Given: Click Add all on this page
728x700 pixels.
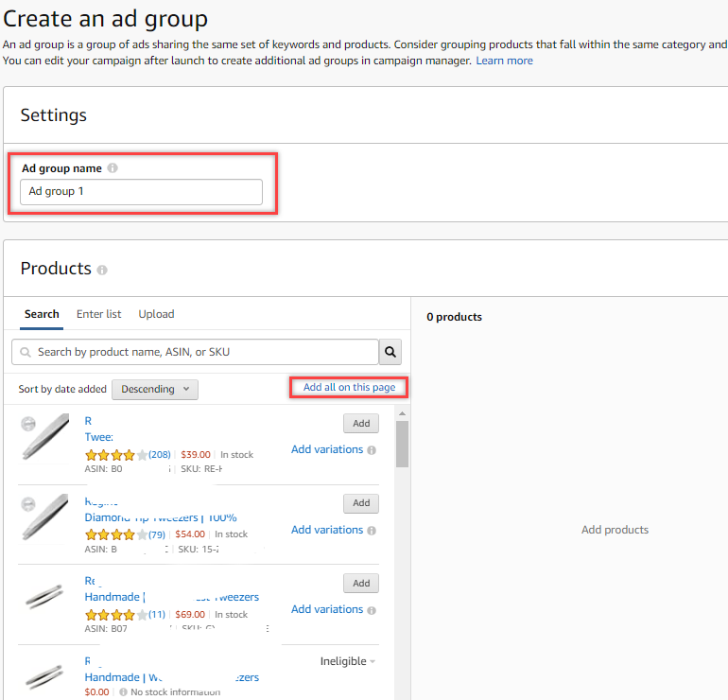Looking at the screenshot, I should 349,388.
